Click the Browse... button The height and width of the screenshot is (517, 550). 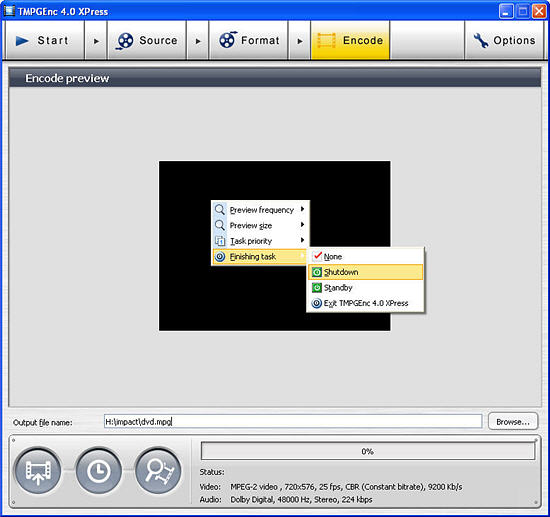point(513,422)
